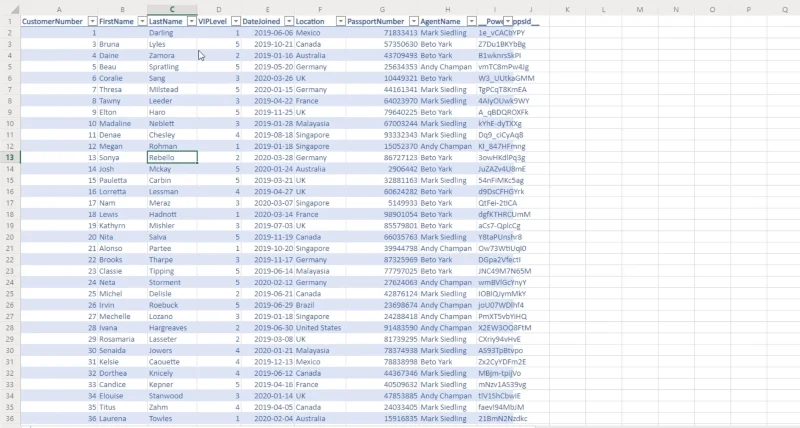Select the ID cell X2EW3OO8FtM
The image size is (800, 428).
click(x=494, y=328)
